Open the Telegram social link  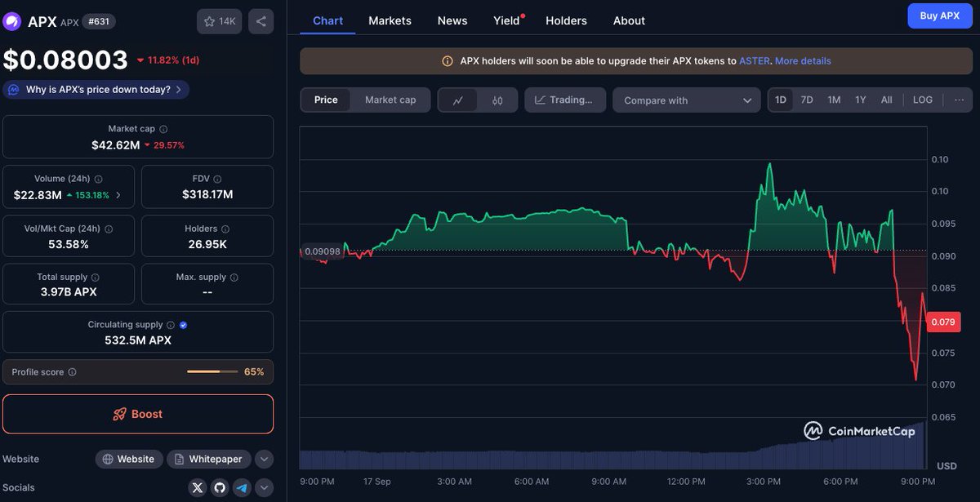pos(242,488)
